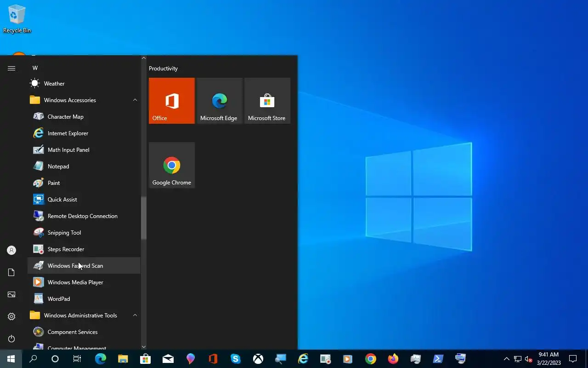This screenshot has width=588, height=368.
Task: Open the user account menu
Action: pos(11,250)
